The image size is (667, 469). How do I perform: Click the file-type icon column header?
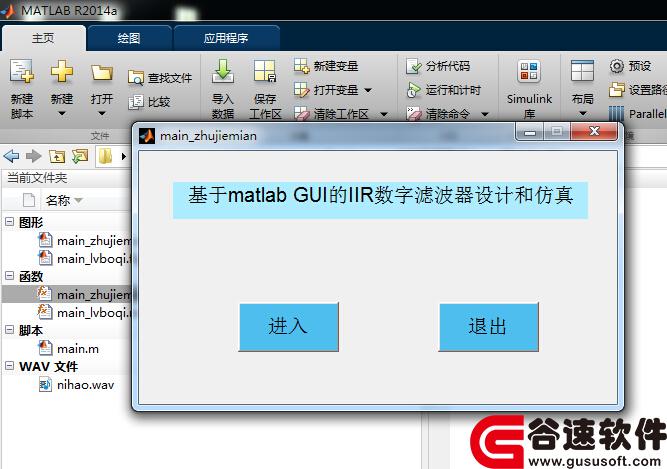point(29,200)
